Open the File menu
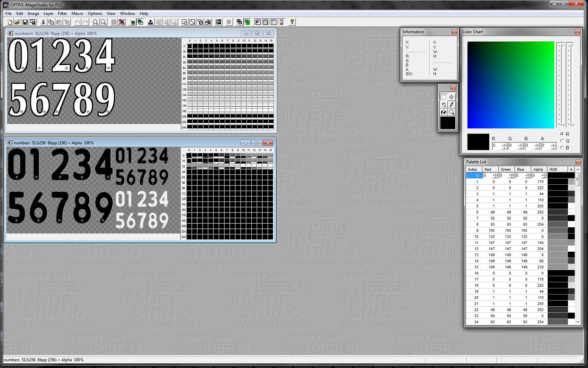The width and height of the screenshot is (588, 368). tap(8, 14)
